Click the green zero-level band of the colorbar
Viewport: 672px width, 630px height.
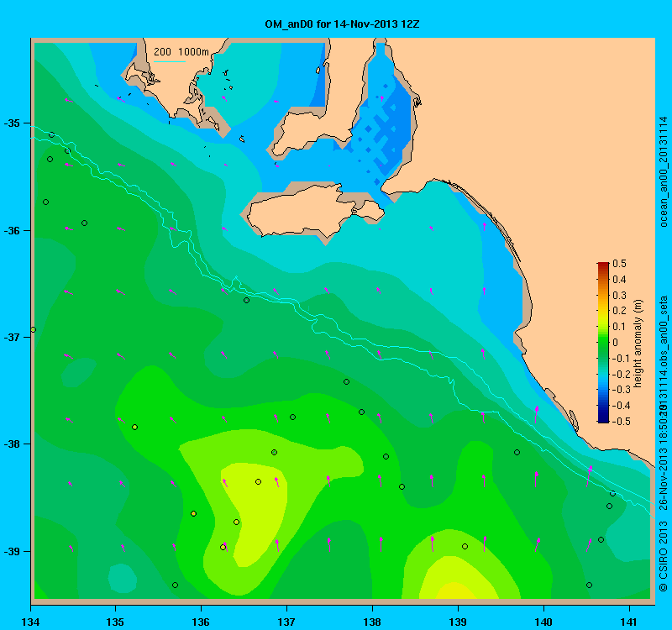[603, 343]
